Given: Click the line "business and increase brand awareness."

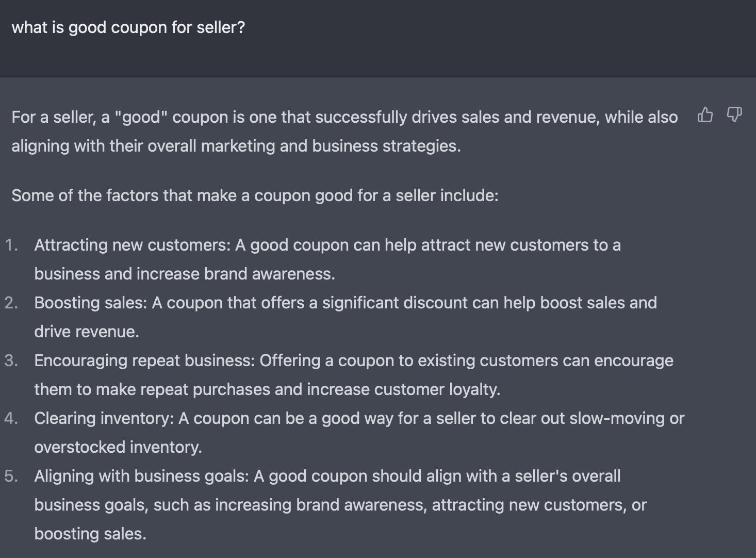Looking at the screenshot, I should tap(185, 274).
